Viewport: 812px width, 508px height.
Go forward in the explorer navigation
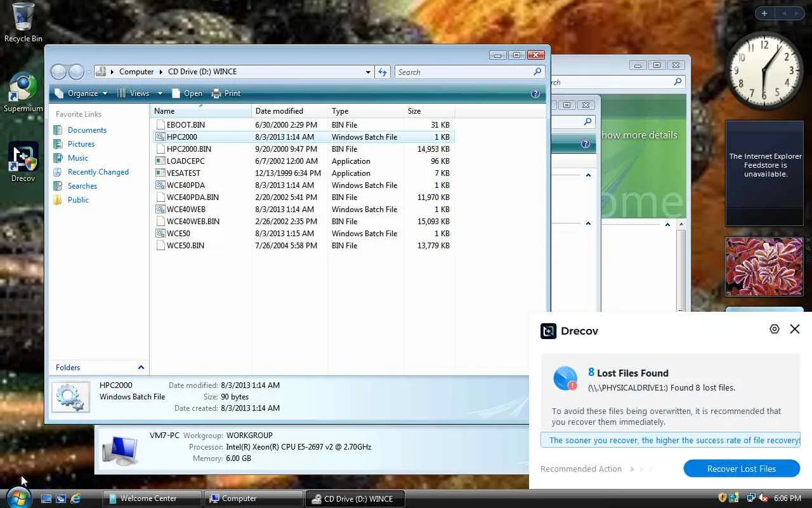point(76,72)
